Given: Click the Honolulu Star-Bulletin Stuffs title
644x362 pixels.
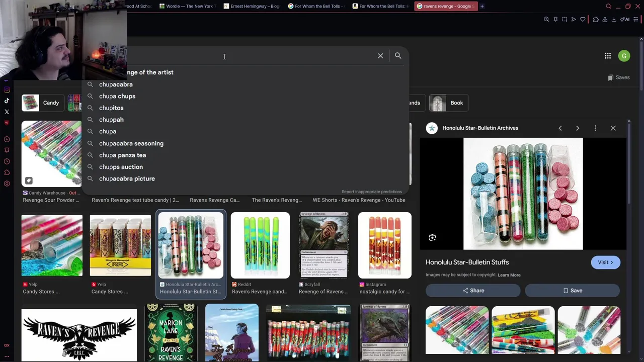Looking at the screenshot, I should pyautogui.click(x=467, y=262).
